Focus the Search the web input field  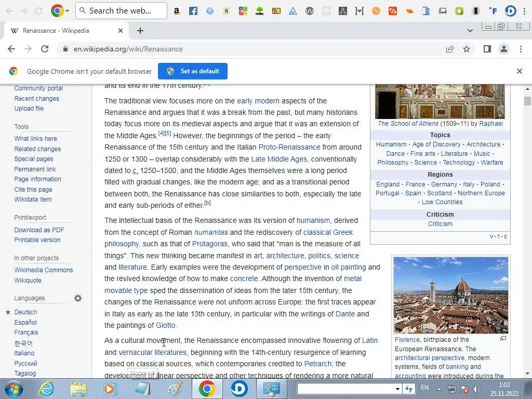tap(121, 11)
